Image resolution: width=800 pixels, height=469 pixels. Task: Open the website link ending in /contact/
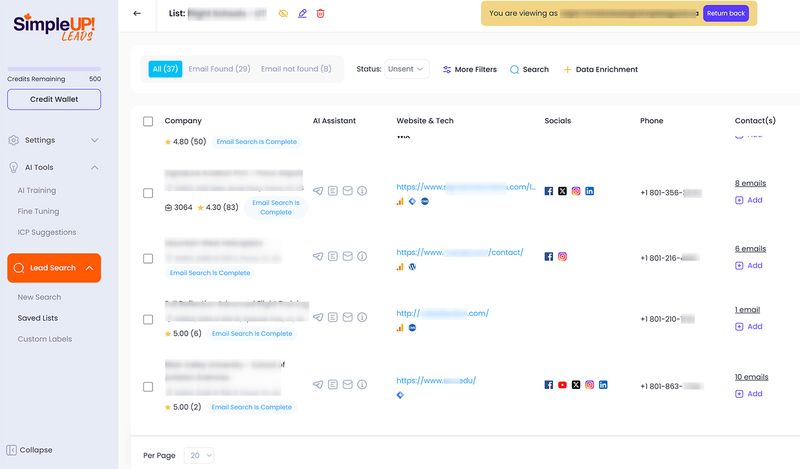(460, 252)
